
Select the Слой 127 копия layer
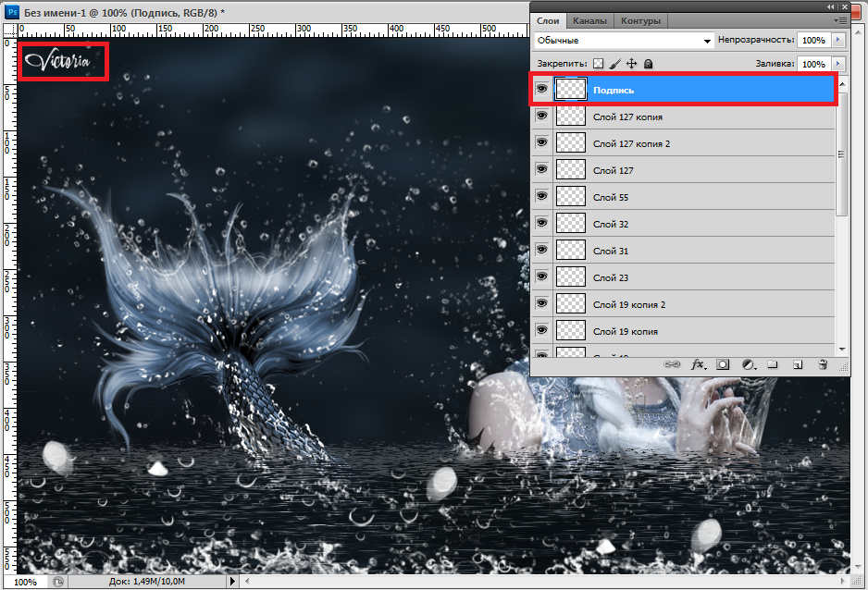683,117
